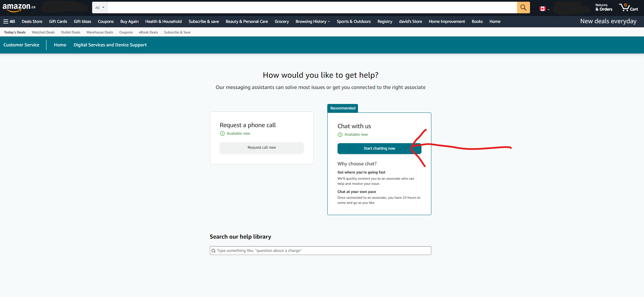
Task: Click the Start chatting now button
Action: [x=380, y=149]
